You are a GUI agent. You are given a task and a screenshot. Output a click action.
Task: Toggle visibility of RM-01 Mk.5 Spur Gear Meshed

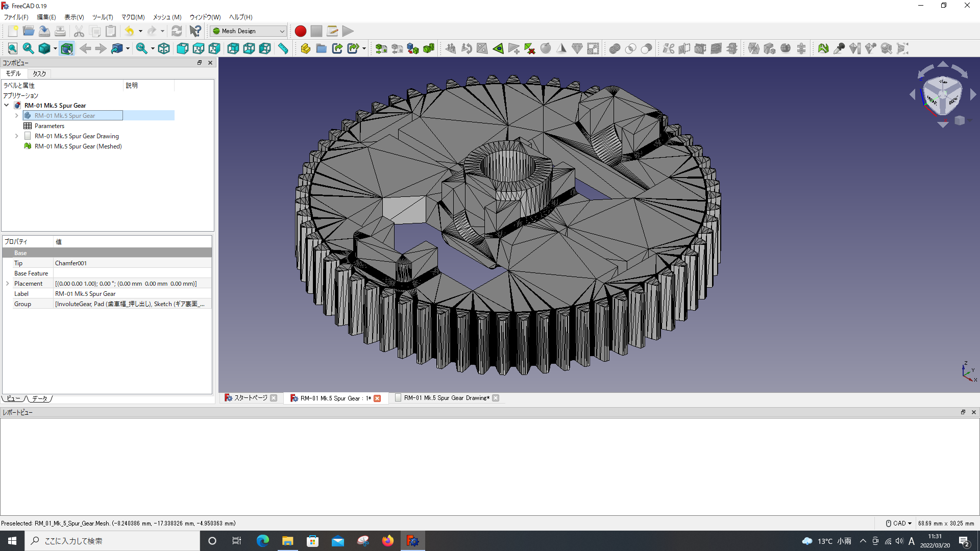[78, 146]
